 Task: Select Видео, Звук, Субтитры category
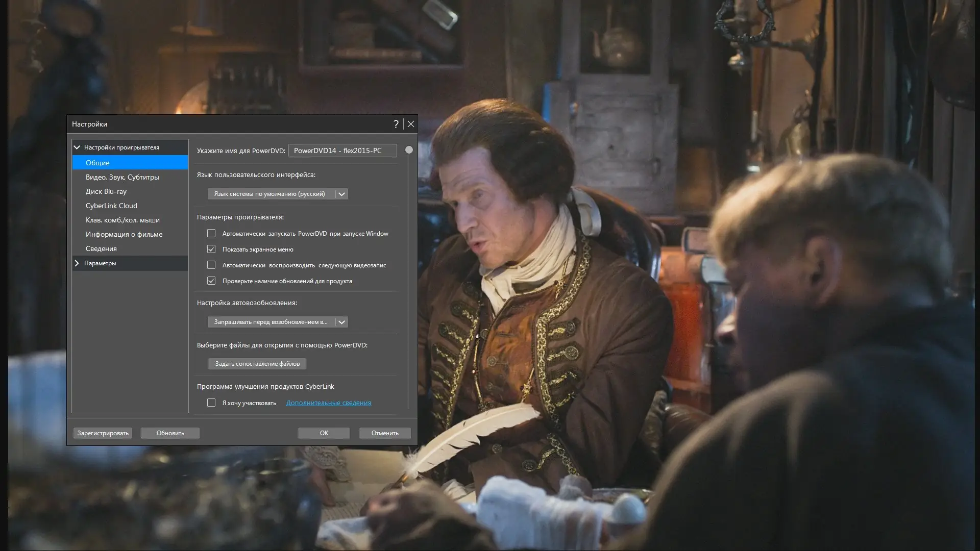[122, 177]
